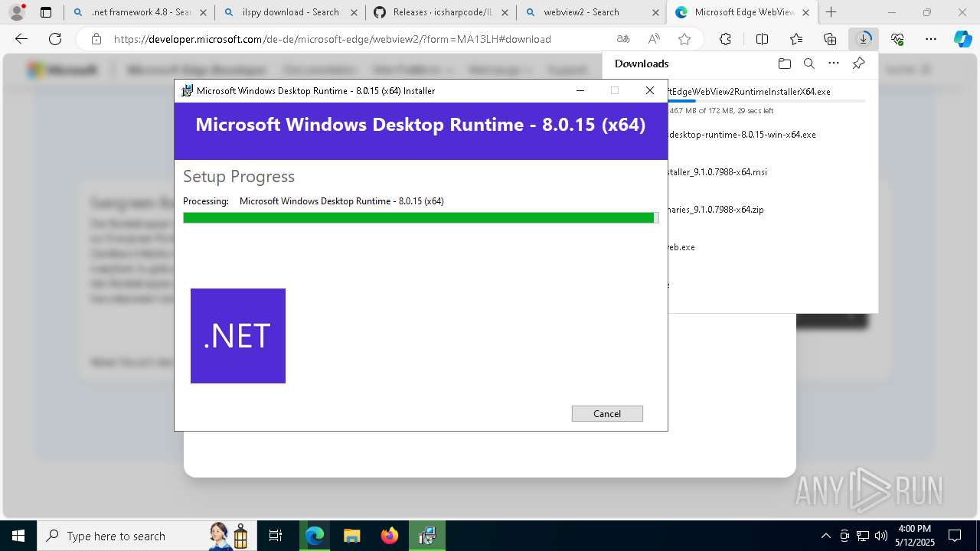
Task: Open File Explorer from the taskbar
Action: [x=352, y=536]
